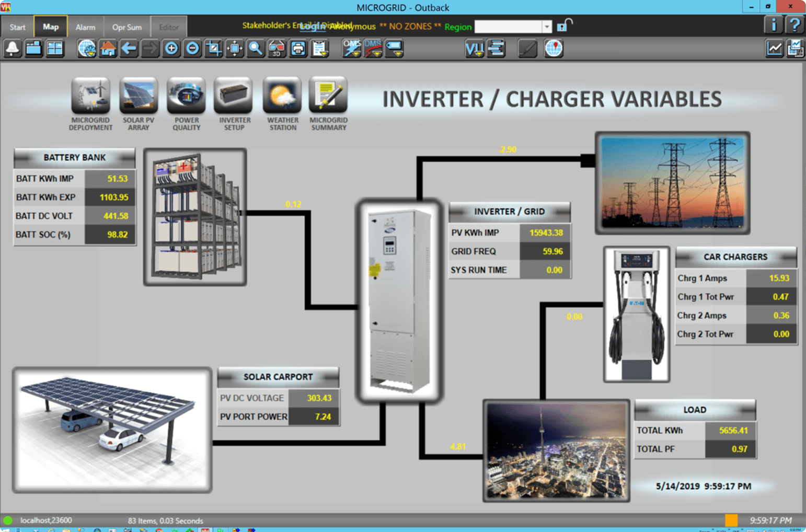Screen dimensions: 806x532
Task: Click the alarm bell toolbar icon
Action: coord(12,49)
